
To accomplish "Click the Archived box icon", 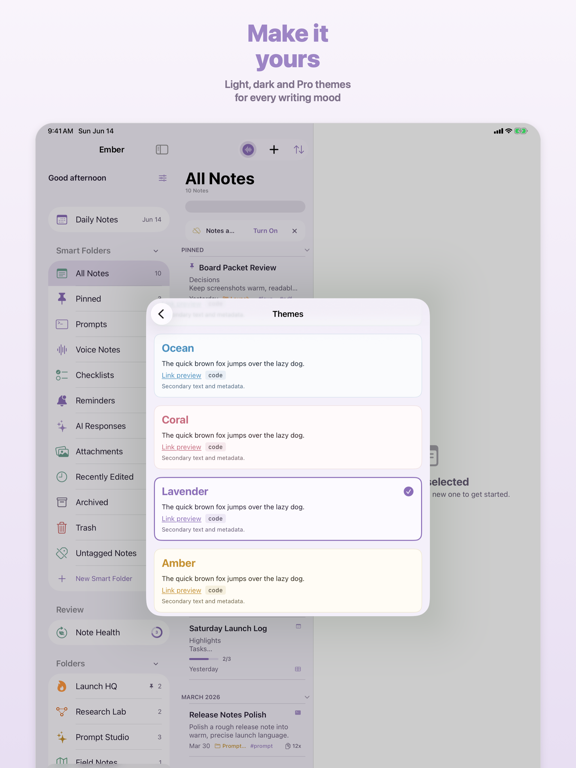I will click(x=62, y=502).
